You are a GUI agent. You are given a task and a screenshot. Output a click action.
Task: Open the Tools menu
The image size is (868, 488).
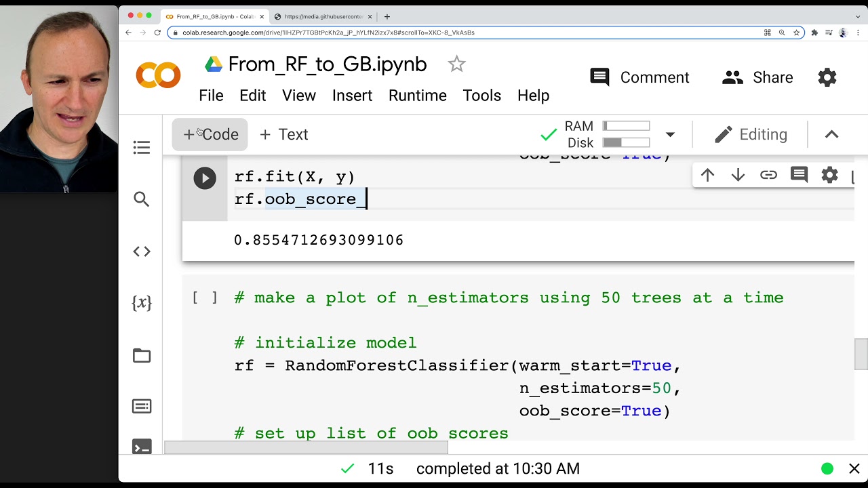481,96
